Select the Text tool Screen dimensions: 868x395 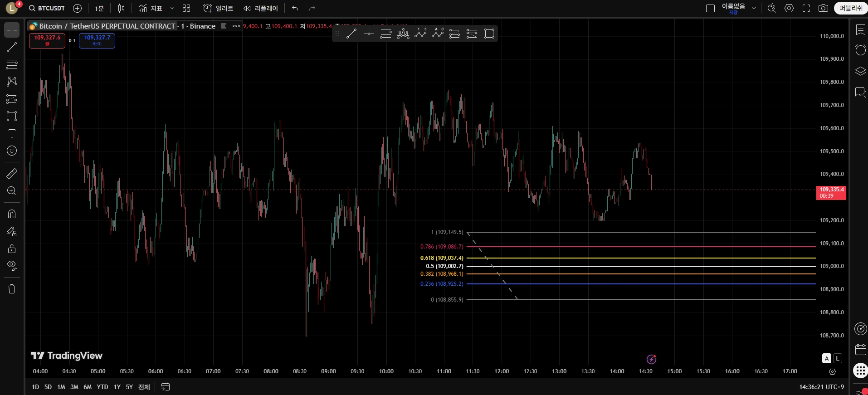(12, 133)
